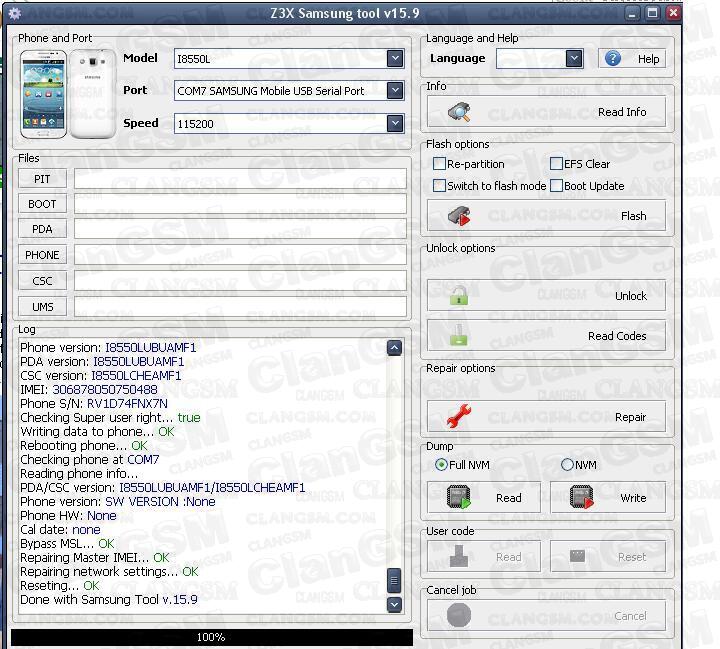This screenshot has height=649, width=720.
Task: Select the Full NVM radio button
Action: click(441, 465)
